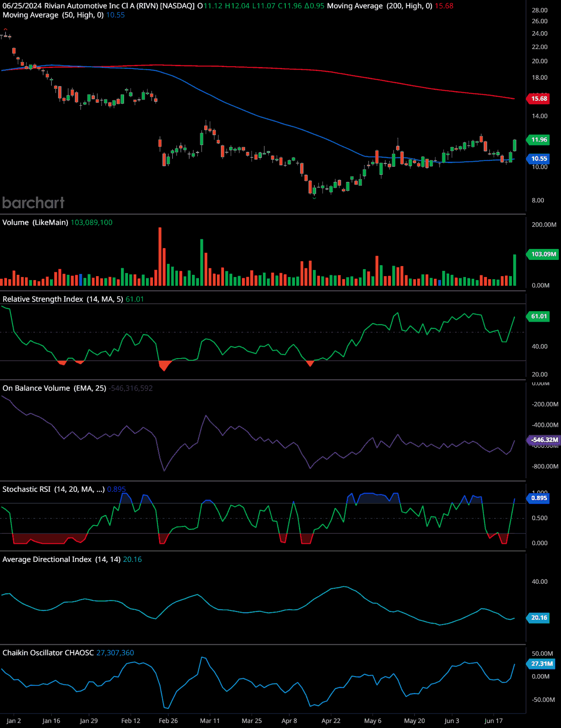Click the blue 10.55 moving average tag
561x728 pixels.
[539, 159]
